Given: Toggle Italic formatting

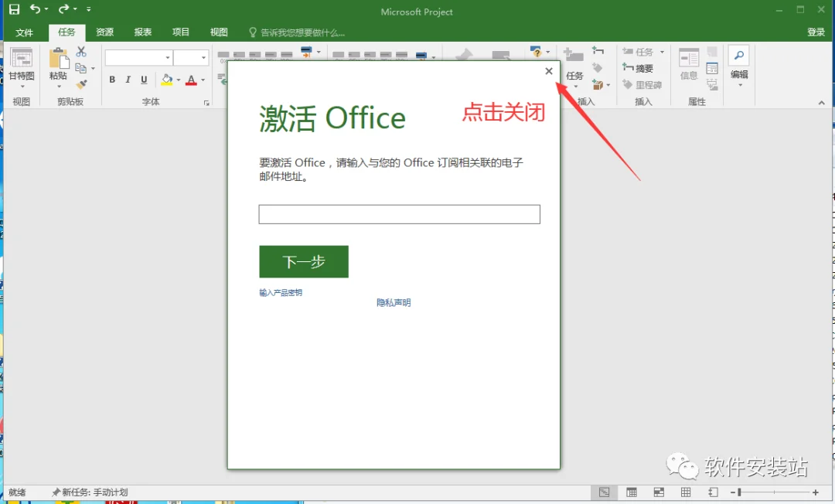Looking at the screenshot, I should click(x=128, y=80).
